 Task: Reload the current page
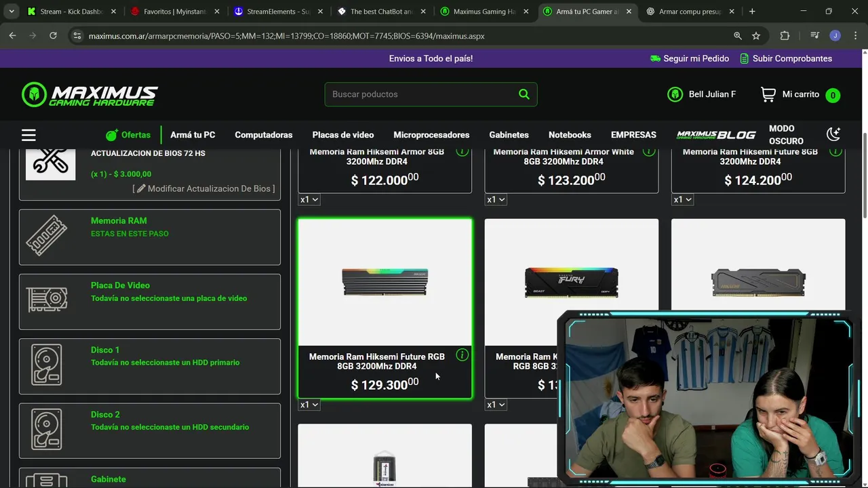pos(53,36)
